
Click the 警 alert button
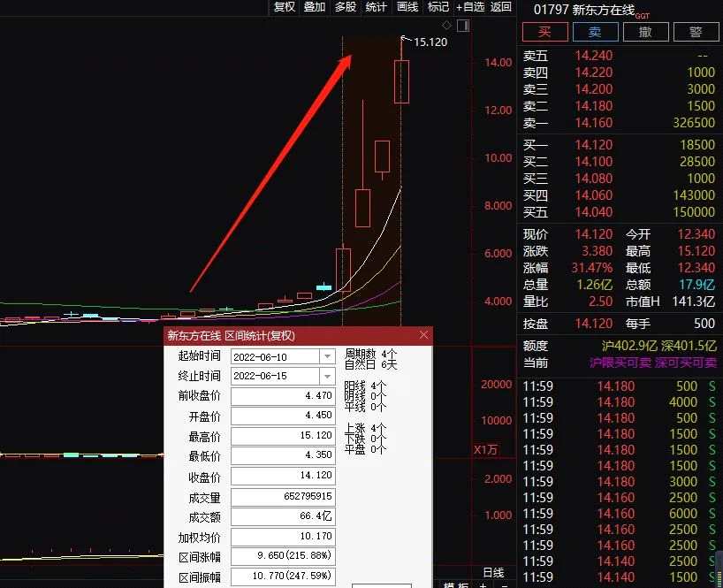(x=696, y=32)
